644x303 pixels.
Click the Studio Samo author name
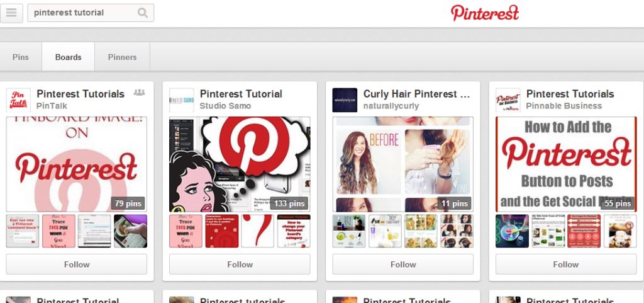pyautogui.click(x=225, y=106)
